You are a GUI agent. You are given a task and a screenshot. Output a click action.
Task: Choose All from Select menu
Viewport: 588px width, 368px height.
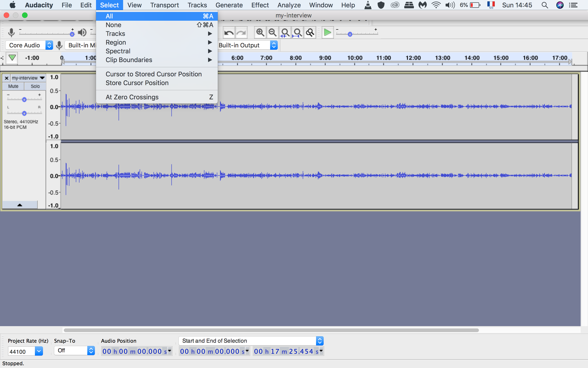[x=157, y=16]
